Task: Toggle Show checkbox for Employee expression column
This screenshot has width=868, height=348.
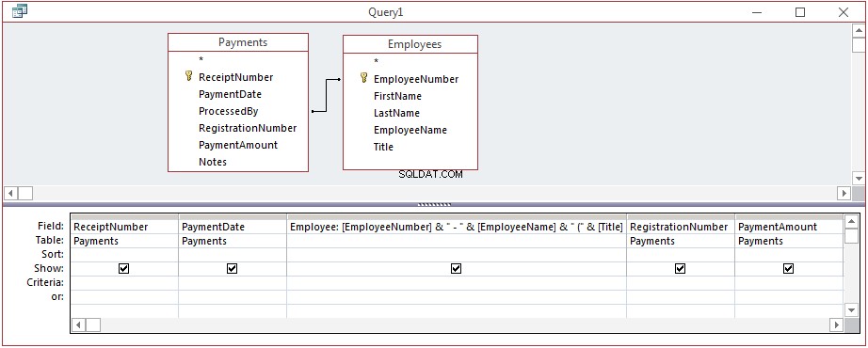Action: (457, 268)
